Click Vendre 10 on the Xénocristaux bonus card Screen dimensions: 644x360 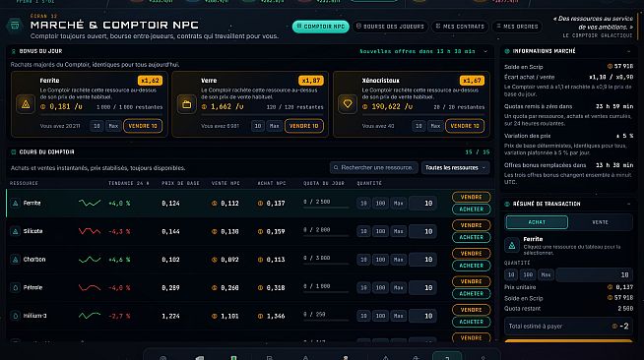tap(465, 126)
